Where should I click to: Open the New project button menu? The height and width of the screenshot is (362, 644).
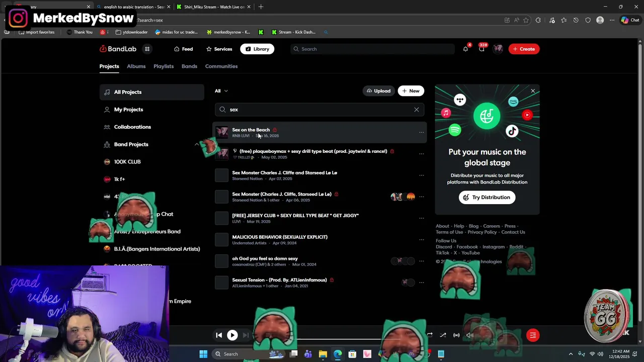(411, 91)
